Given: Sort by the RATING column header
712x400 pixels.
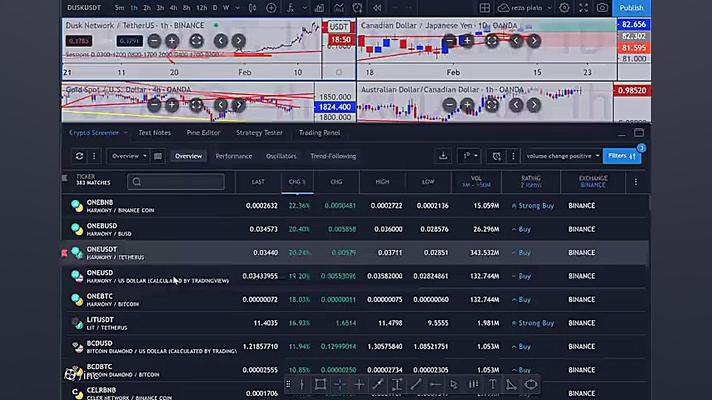Looking at the screenshot, I should click(x=531, y=182).
